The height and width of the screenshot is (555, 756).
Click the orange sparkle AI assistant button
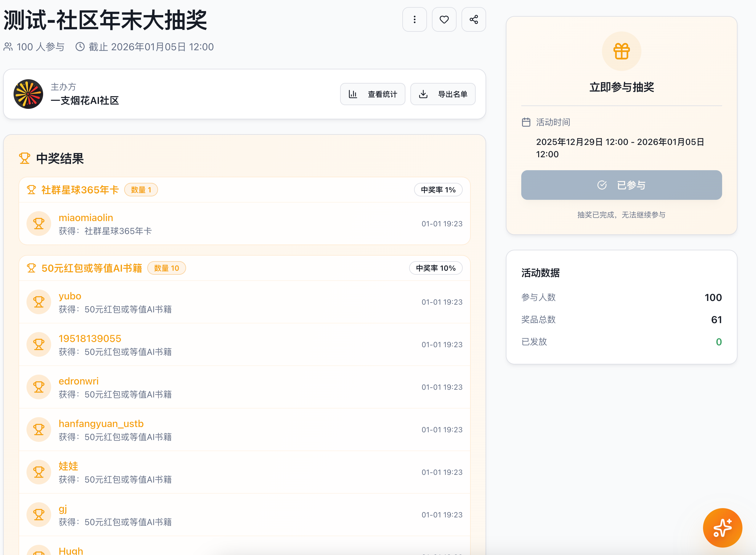(x=722, y=528)
